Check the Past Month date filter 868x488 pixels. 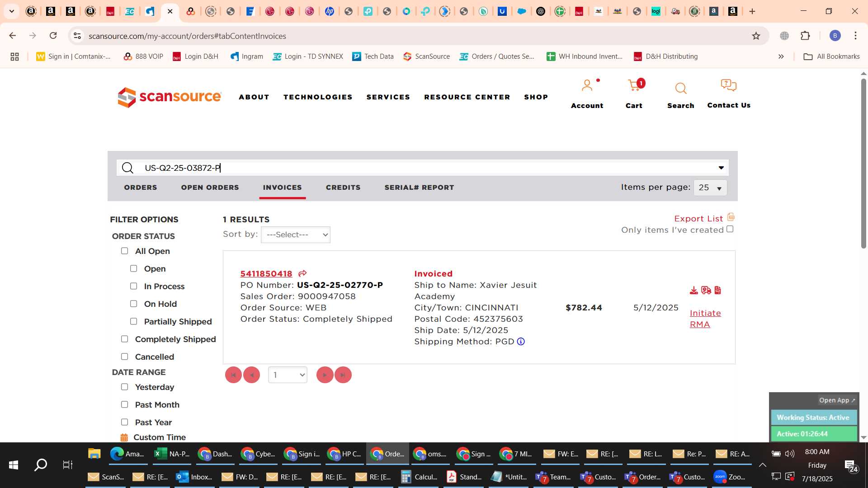click(x=124, y=404)
